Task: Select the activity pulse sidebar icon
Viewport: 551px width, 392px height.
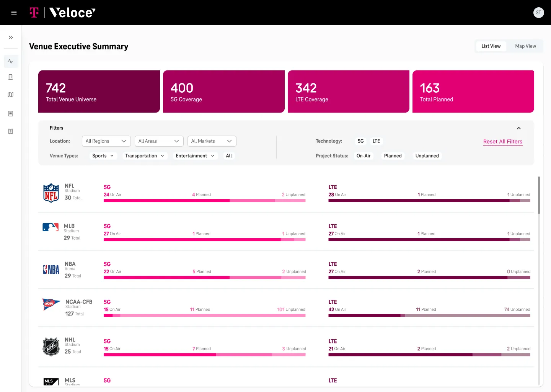Action: tap(11, 61)
